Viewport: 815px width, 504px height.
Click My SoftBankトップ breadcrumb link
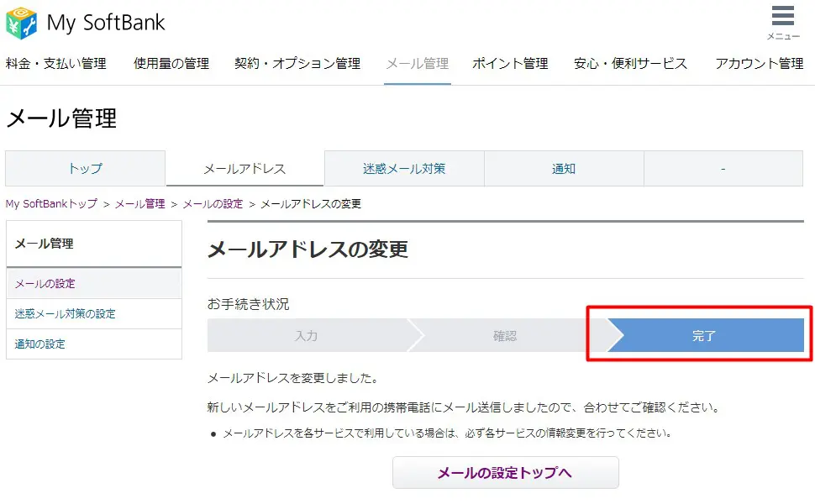point(51,204)
